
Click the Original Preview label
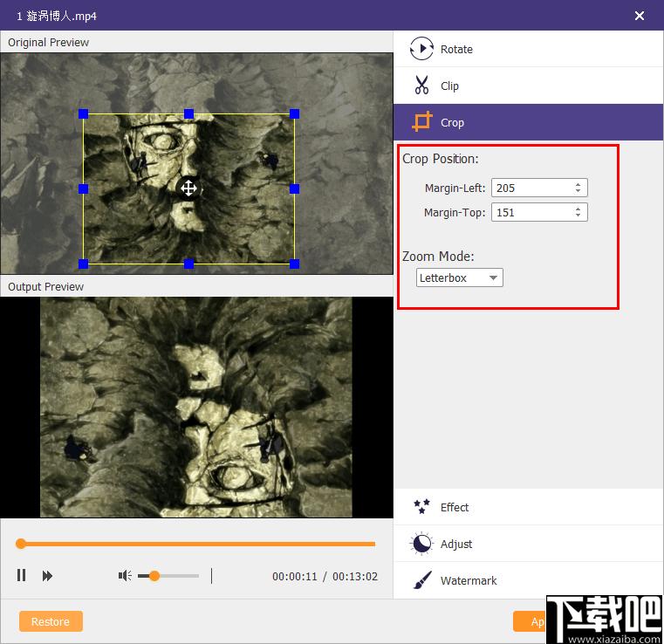click(48, 43)
